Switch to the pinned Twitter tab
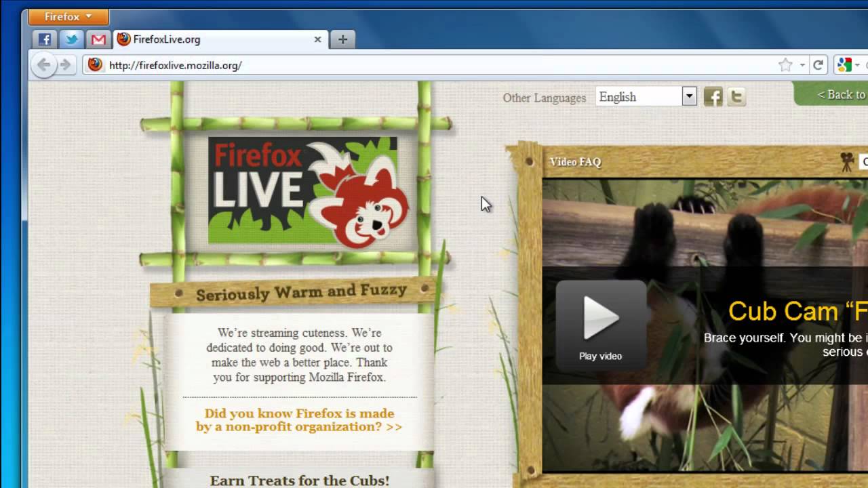Image resolution: width=868 pixels, height=488 pixels. (x=71, y=39)
